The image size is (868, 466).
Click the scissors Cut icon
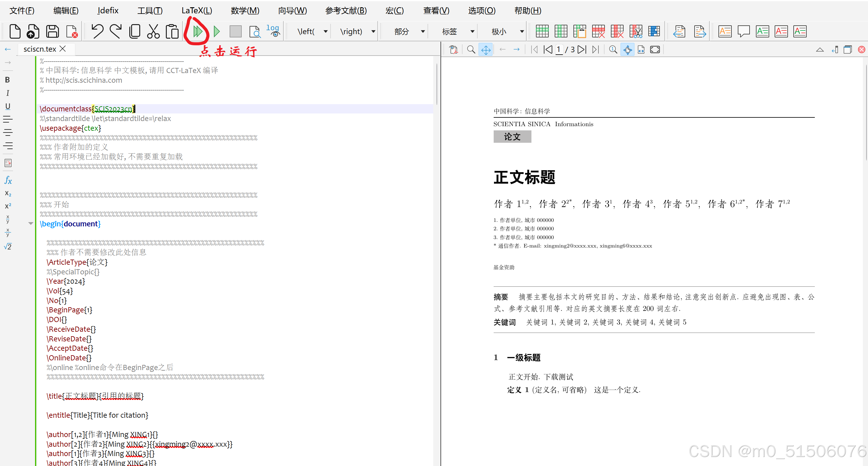153,32
